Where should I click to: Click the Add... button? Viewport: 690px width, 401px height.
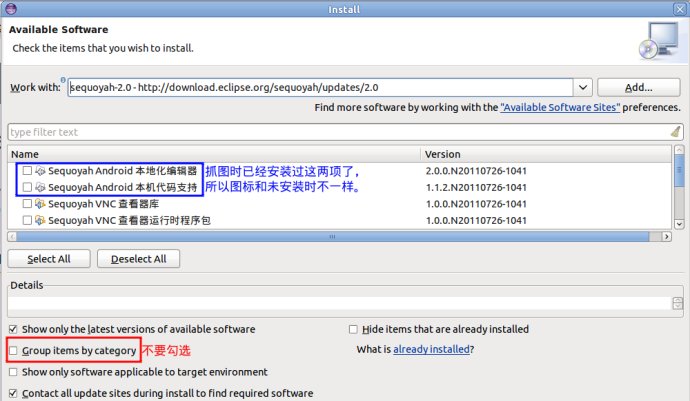pos(639,87)
